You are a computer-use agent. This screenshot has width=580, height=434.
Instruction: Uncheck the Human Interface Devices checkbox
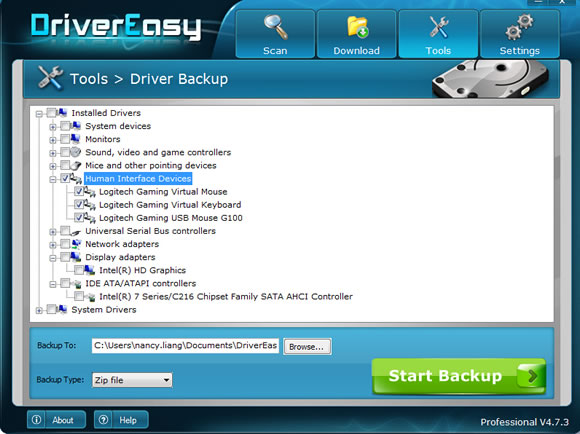(x=65, y=178)
